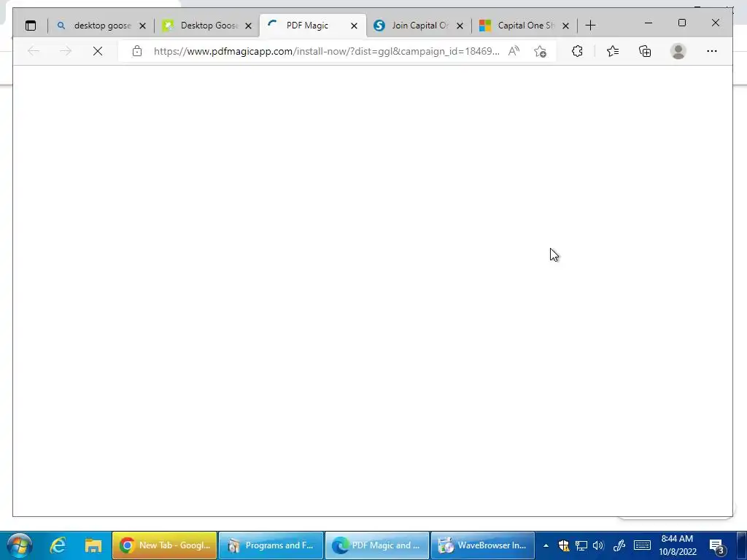Open the network tray icon
Image resolution: width=747 pixels, height=560 pixels.
[x=581, y=545]
